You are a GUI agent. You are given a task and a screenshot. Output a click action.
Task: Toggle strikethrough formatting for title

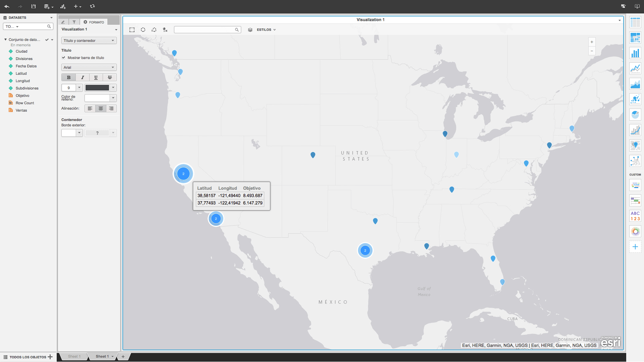(x=110, y=77)
